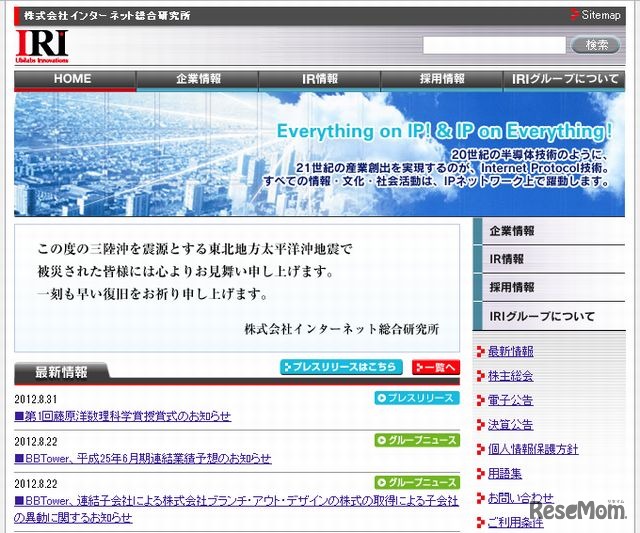
Task: Open 第1回藤原洋数理科学賞授賞式のお知らせ link
Action: 123,416
